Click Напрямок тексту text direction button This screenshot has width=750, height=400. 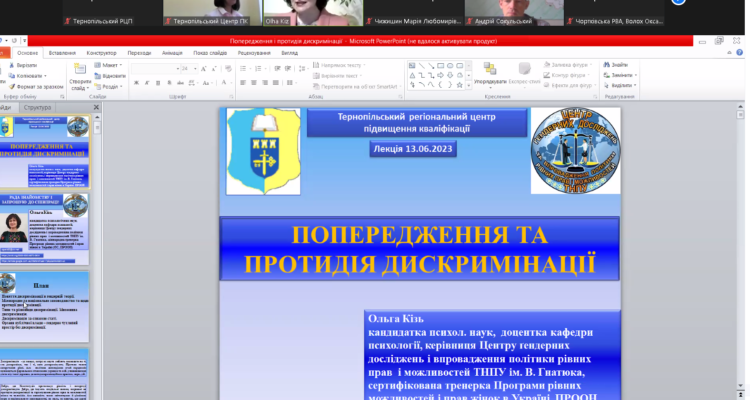(339, 65)
